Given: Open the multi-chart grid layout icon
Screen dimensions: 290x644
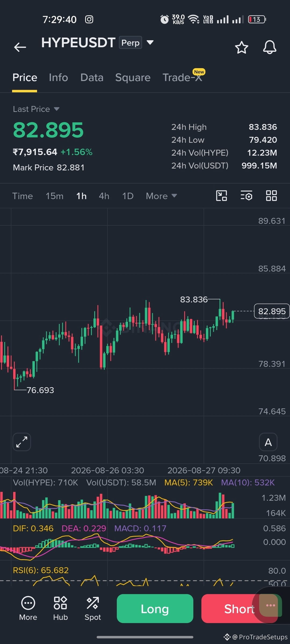Looking at the screenshot, I should click(271, 196).
